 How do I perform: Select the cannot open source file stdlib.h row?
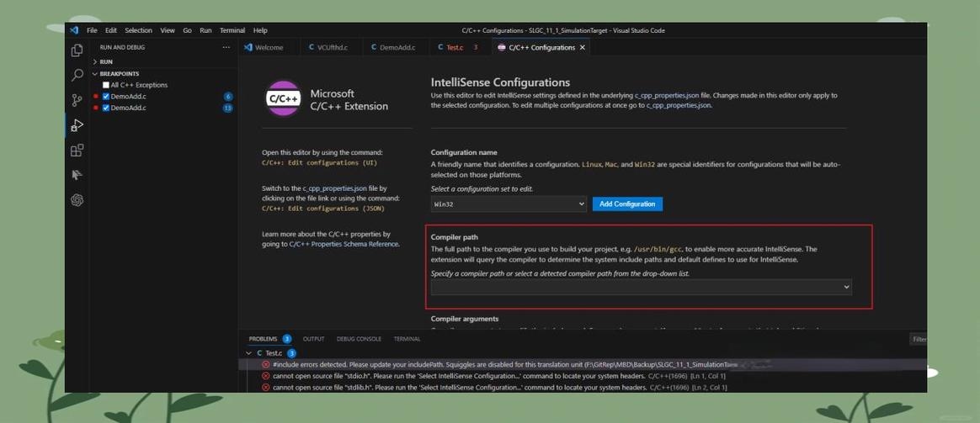coord(583,388)
